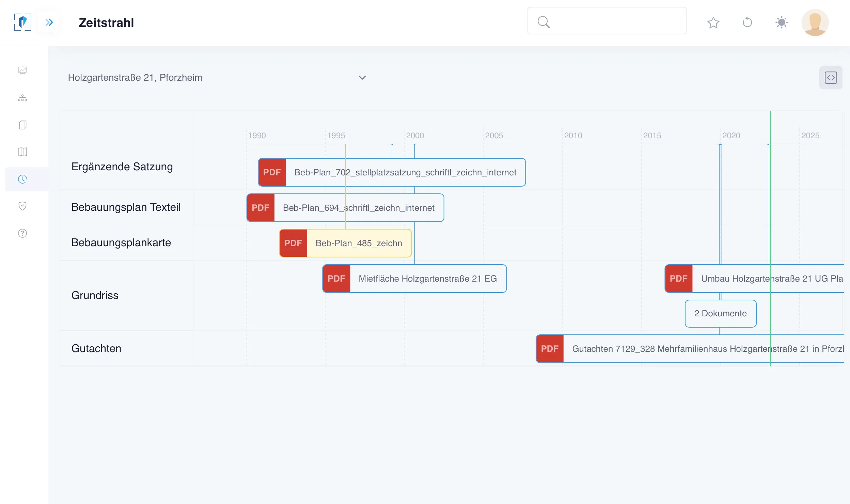
Task: Select the timeline clock sidebar icon
Action: point(22,179)
